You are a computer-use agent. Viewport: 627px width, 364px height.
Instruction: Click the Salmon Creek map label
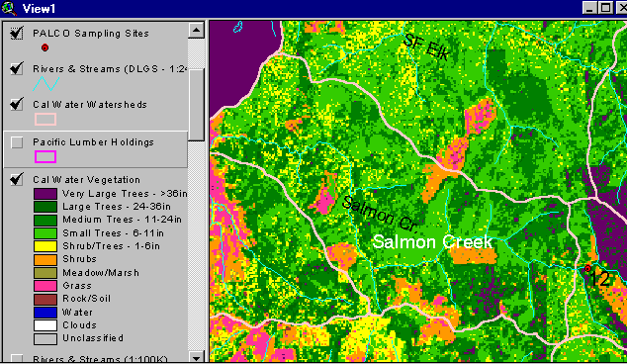tap(432, 241)
